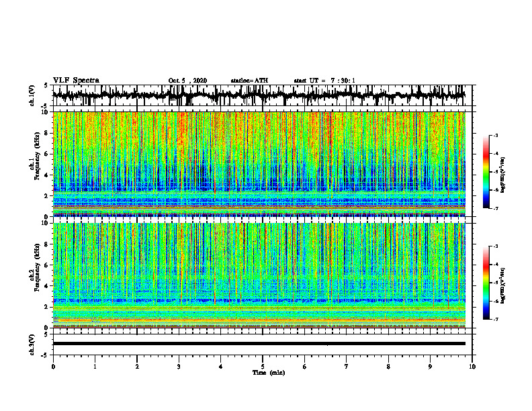The height and width of the screenshot is (411, 532).
Task: Click the ch.2 spectrogram color scale bar
Action: coord(486,283)
